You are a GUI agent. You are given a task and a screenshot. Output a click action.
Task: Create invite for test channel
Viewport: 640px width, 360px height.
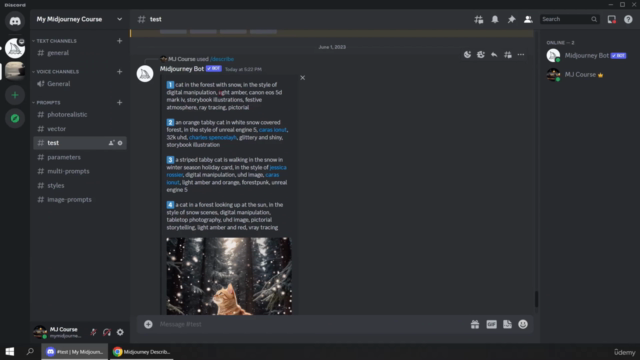pyautogui.click(x=111, y=143)
